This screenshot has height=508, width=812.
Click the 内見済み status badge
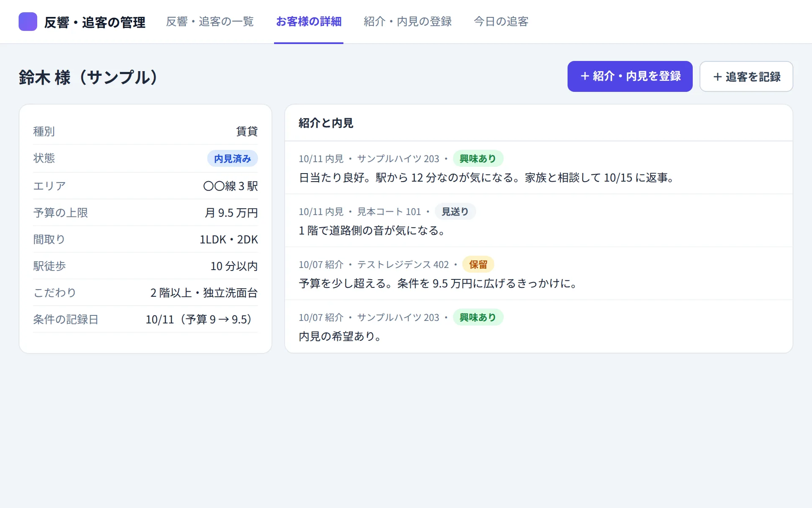click(233, 159)
